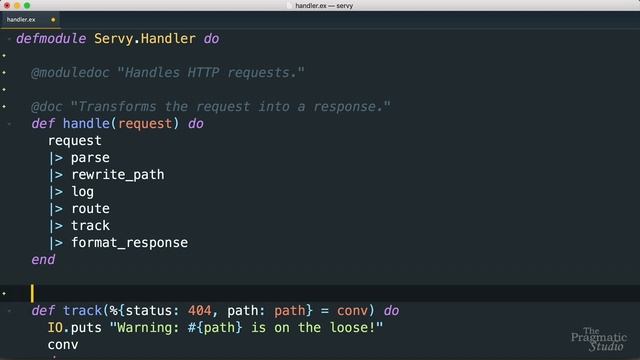Click the orange request parameter in handle()
640x360 pixels.
[145, 124]
